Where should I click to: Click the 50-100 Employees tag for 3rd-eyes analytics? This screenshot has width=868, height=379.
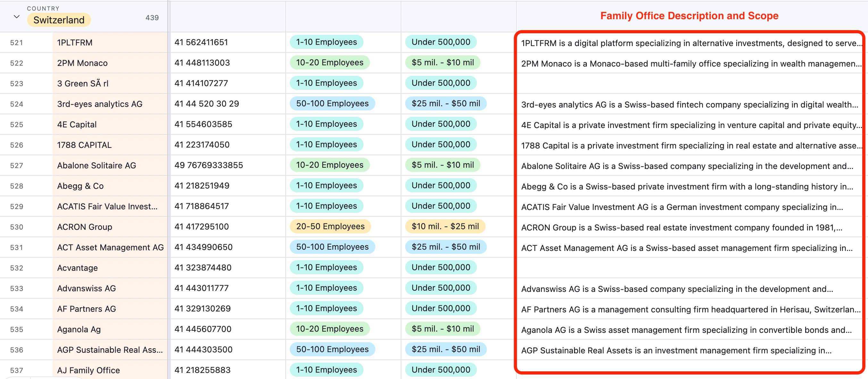tap(332, 104)
